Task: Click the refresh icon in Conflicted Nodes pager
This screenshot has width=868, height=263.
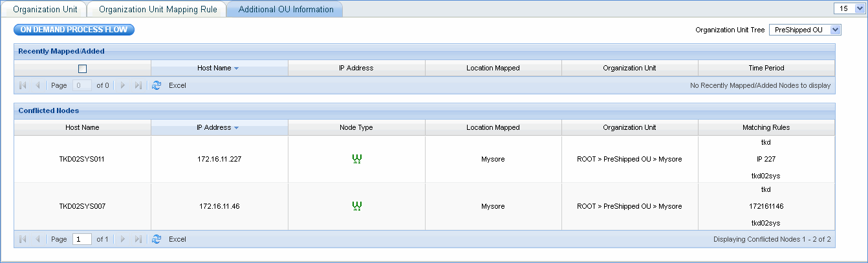Action: point(156,239)
